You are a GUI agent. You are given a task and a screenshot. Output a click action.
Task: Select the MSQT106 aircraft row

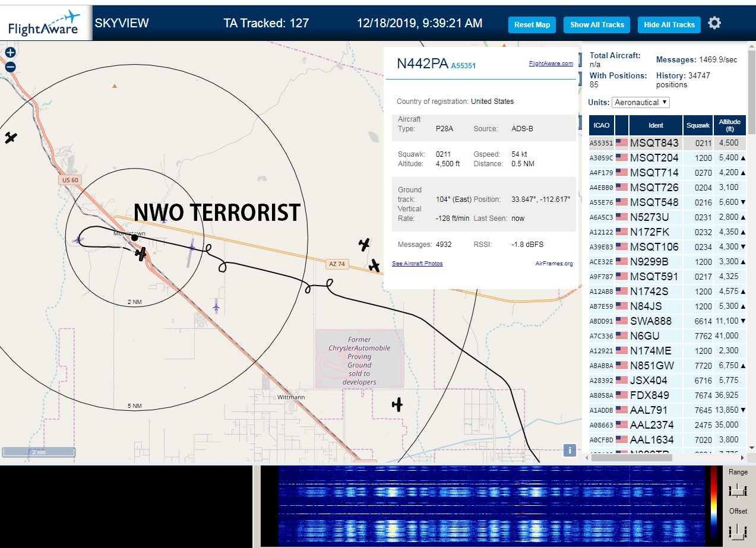pyautogui.click(x=668, y=247)
